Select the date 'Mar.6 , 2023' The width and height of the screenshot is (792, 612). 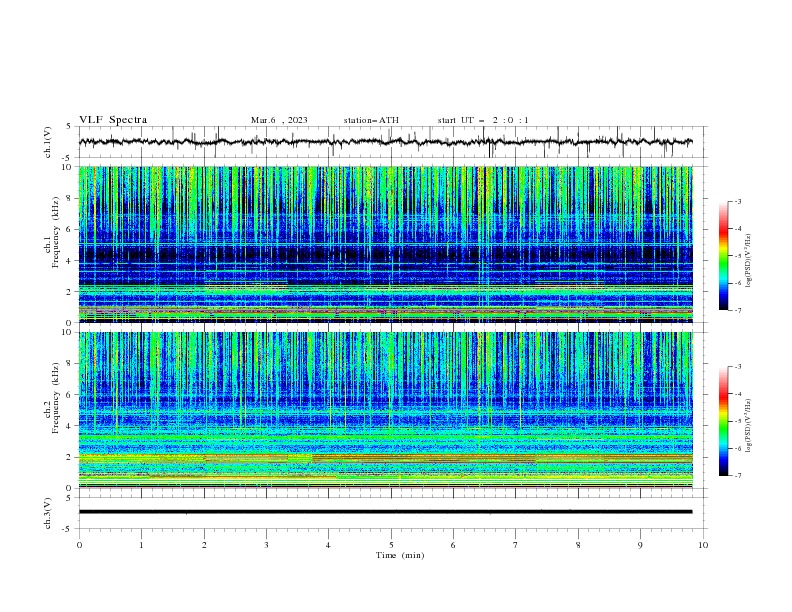tap(279, 120)
